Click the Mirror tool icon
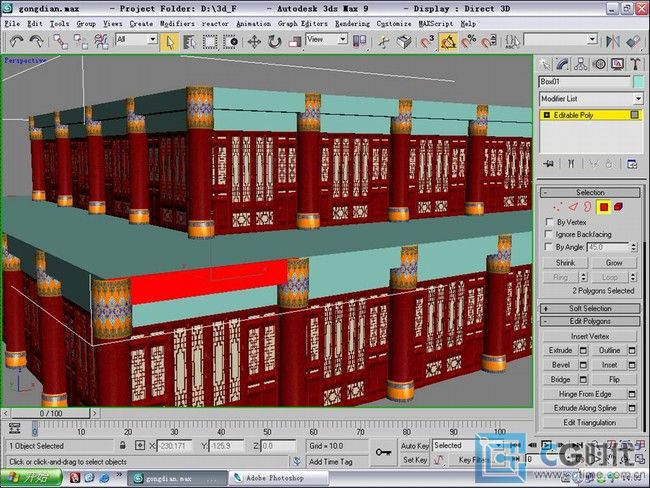Viewport: 650px width, 488px height. click(613, 41)
